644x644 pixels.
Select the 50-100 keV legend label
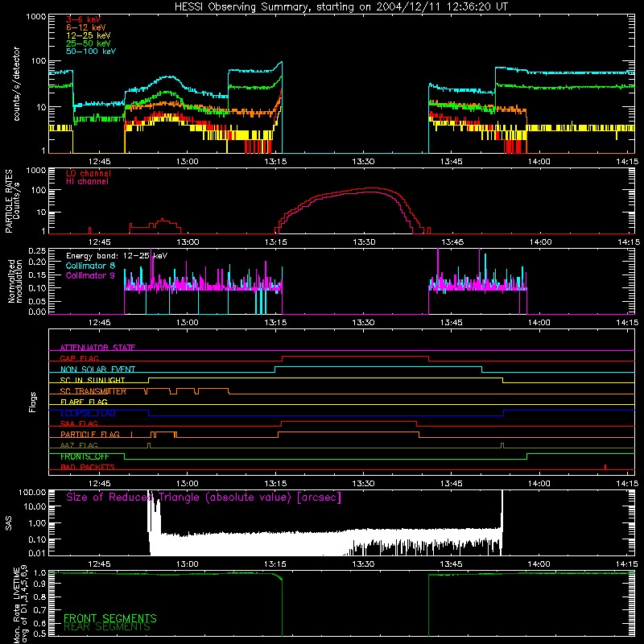[x=91, y=51]
